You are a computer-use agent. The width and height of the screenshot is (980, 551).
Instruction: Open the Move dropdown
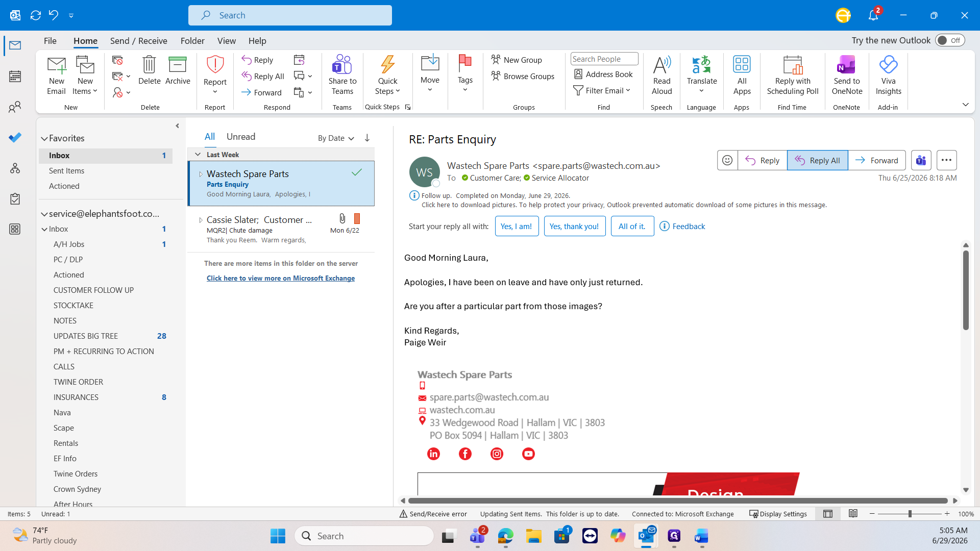tap(430, 73)
